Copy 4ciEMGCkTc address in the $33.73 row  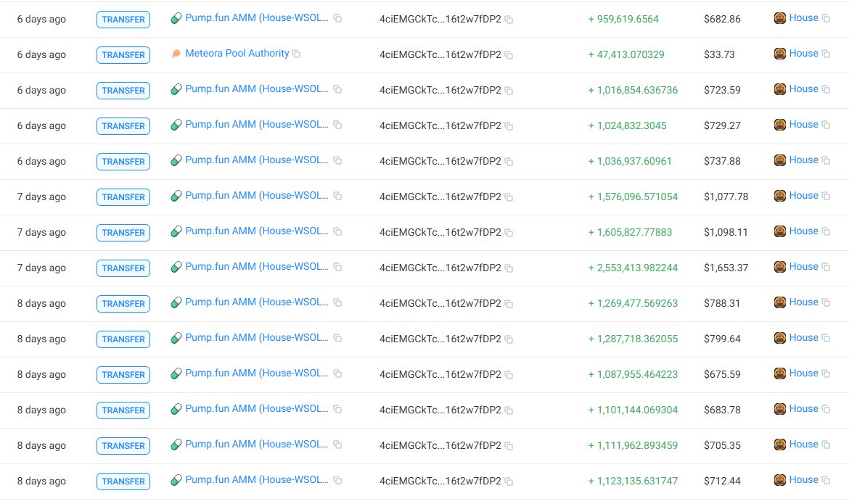[509, 54]
